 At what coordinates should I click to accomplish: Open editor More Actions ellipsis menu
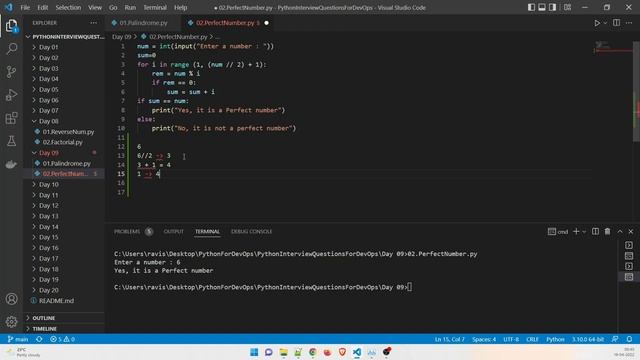tap(629, 23)
